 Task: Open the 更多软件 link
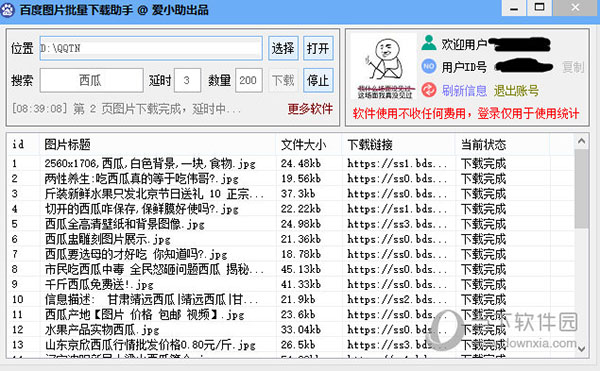pyautogui.click(x=310, y=109)
